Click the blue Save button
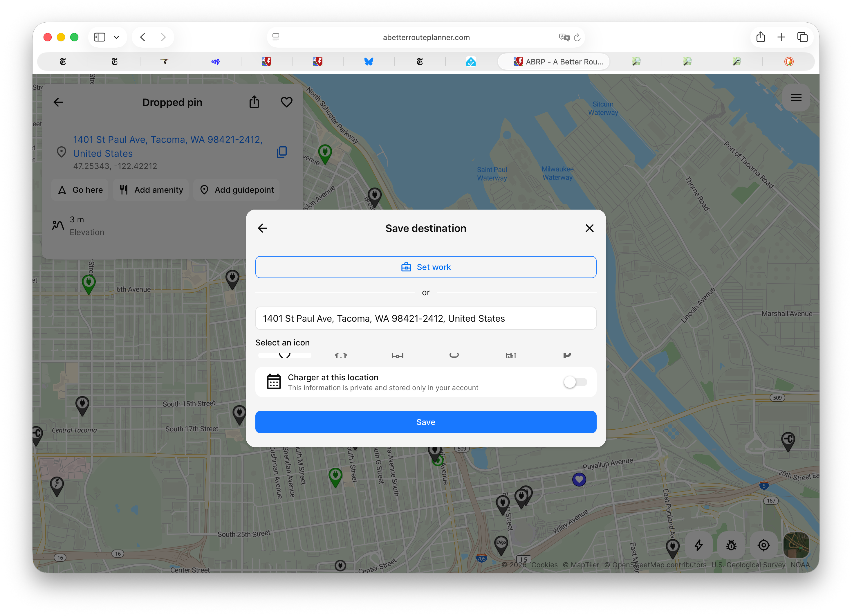The image size is (852, 616). 426,422
